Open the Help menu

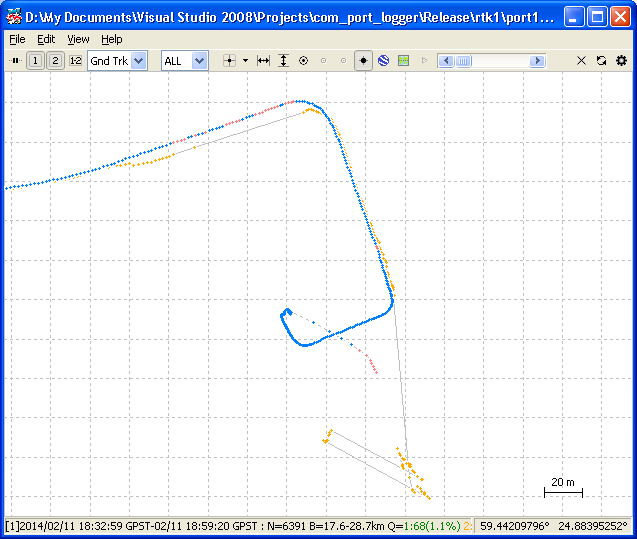point(112,39)
